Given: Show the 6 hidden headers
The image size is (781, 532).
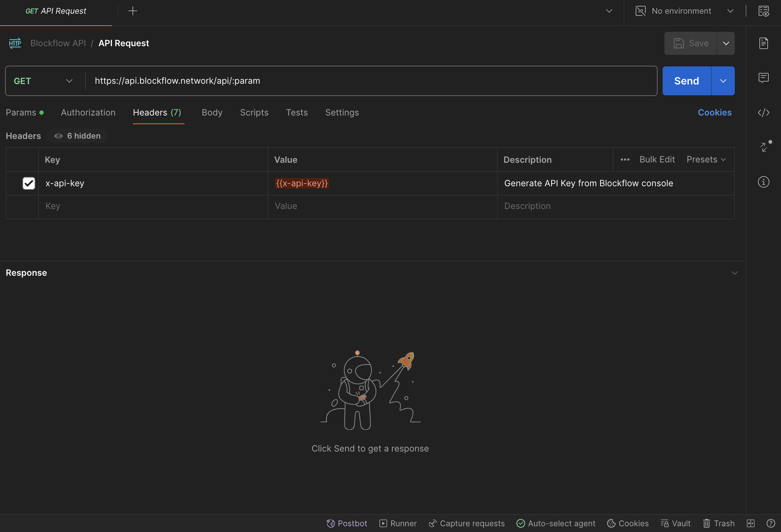Looking at the screenshot, I should pyautogui.click(x=78, y=136).
